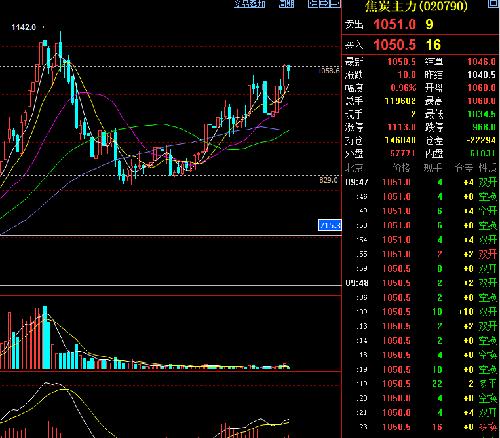
Task: Select the 焦炭主力(020790) contract title
Action: (x=416, y=6)
